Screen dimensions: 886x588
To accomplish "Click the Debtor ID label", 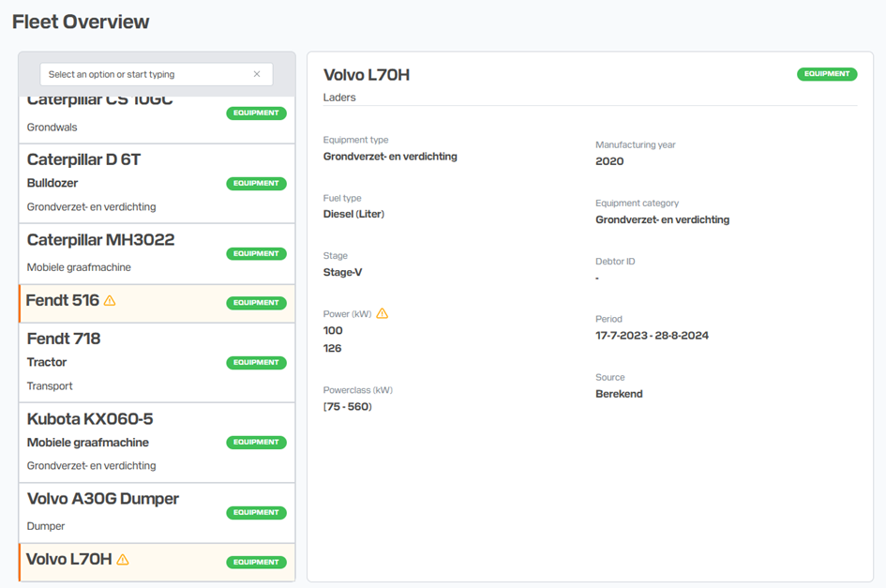I will (x=615, y=262).
